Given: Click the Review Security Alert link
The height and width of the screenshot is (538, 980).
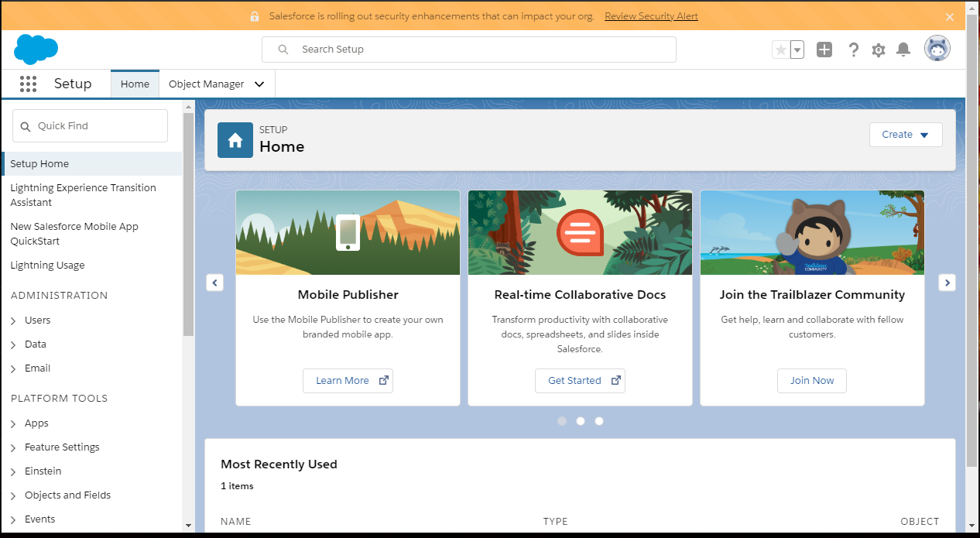Looking at the screenshot, I should pos(651,16).
